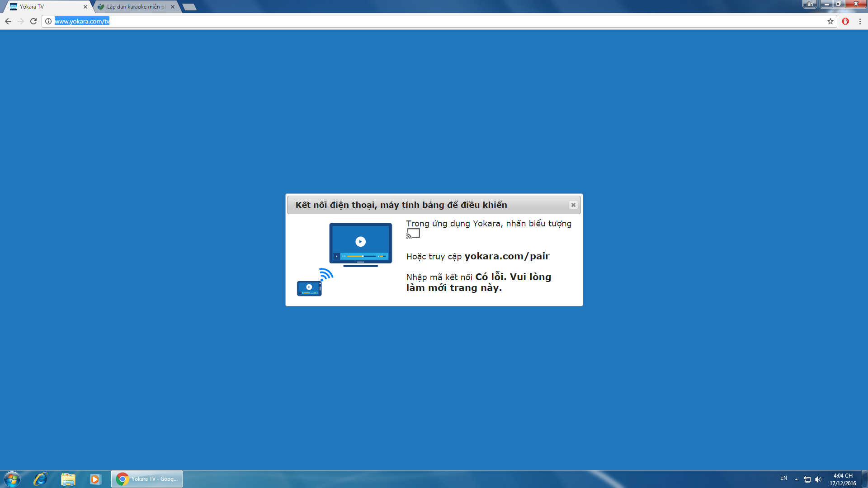Click the yokara.com/pair text
This screenshot has height=488, width=868.
507,256
